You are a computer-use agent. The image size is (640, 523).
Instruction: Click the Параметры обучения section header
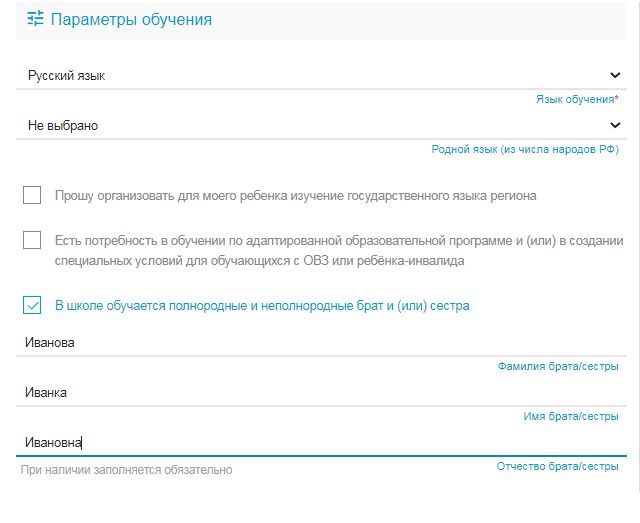321,20
